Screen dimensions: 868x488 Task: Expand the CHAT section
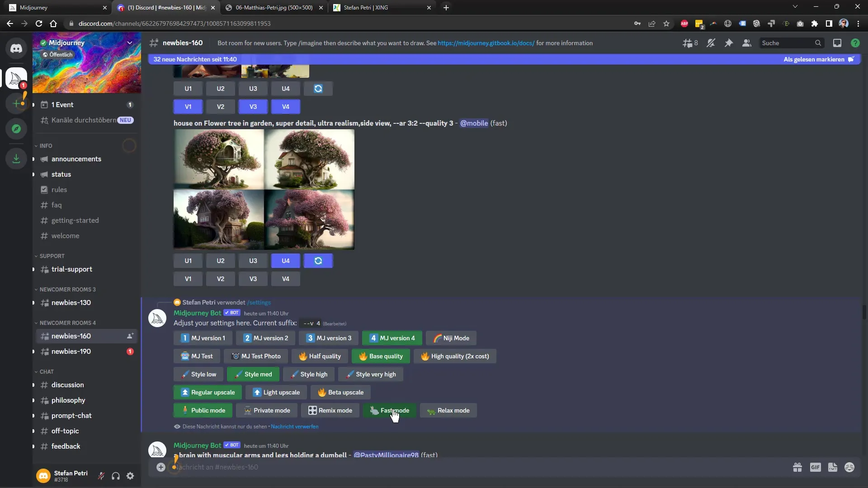pos(47,371)
